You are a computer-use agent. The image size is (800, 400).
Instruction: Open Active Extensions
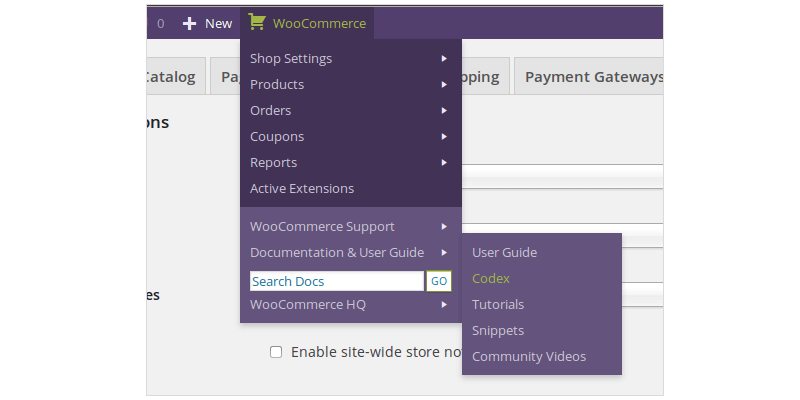coord(302,189)
